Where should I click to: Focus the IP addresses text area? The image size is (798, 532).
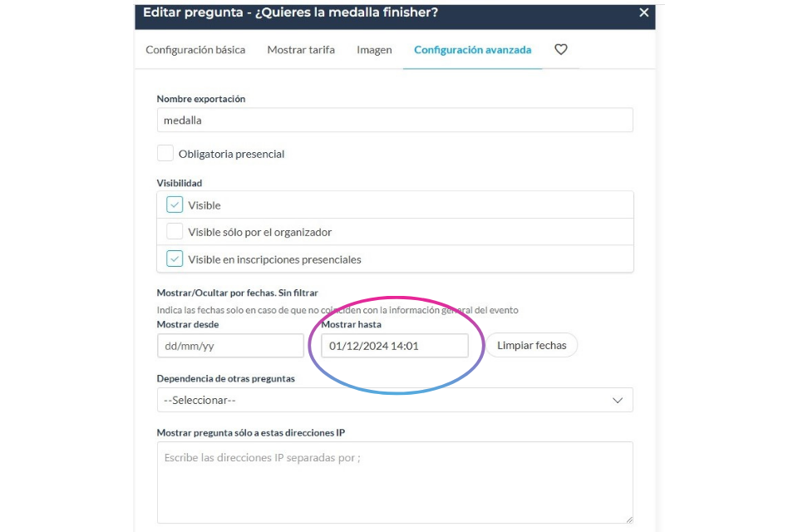tap(395, 482)
